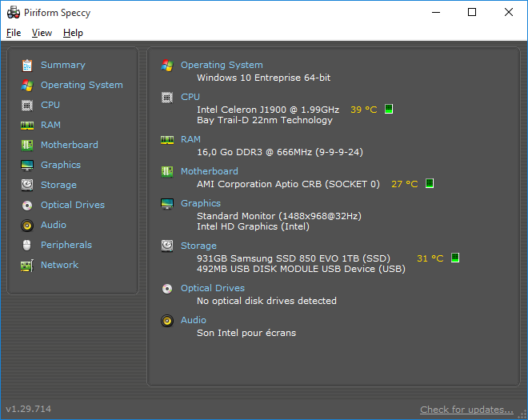Image resolution: width=528 pixels, height=420 pixels.
Task: Click the 31 °C SSD temperature value
Action: [x=430, y=258]
